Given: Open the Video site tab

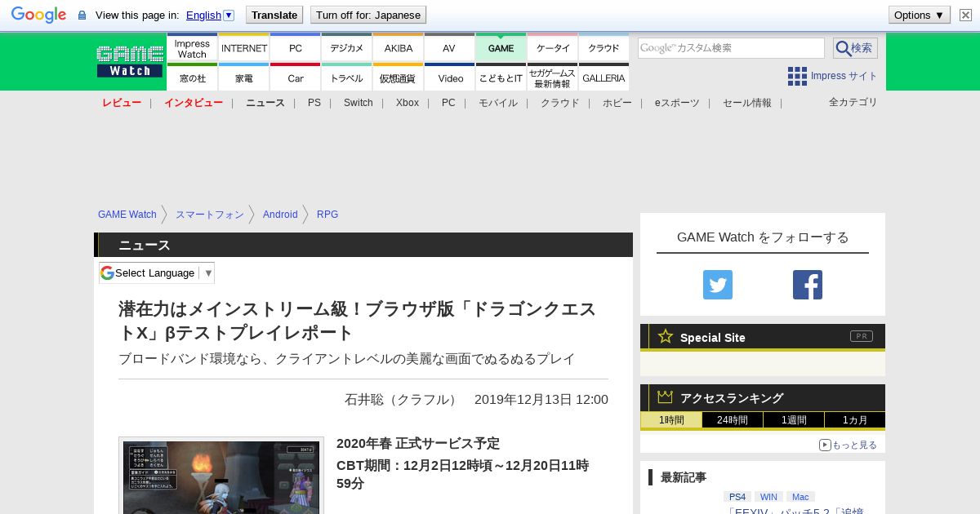Looking at the screenshot, I should point(449,78).
